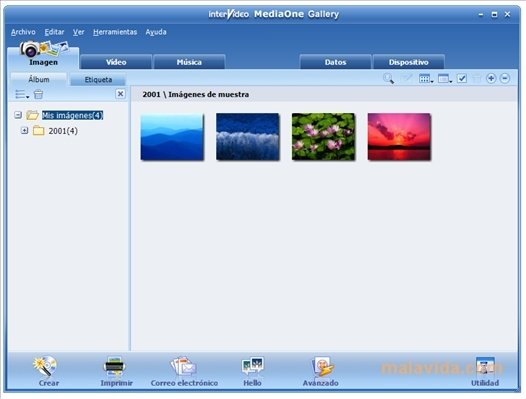Select the blue hills thumbnail
Image resolution: width=526 pixels, height=399 pixels.
coord(172,137)
